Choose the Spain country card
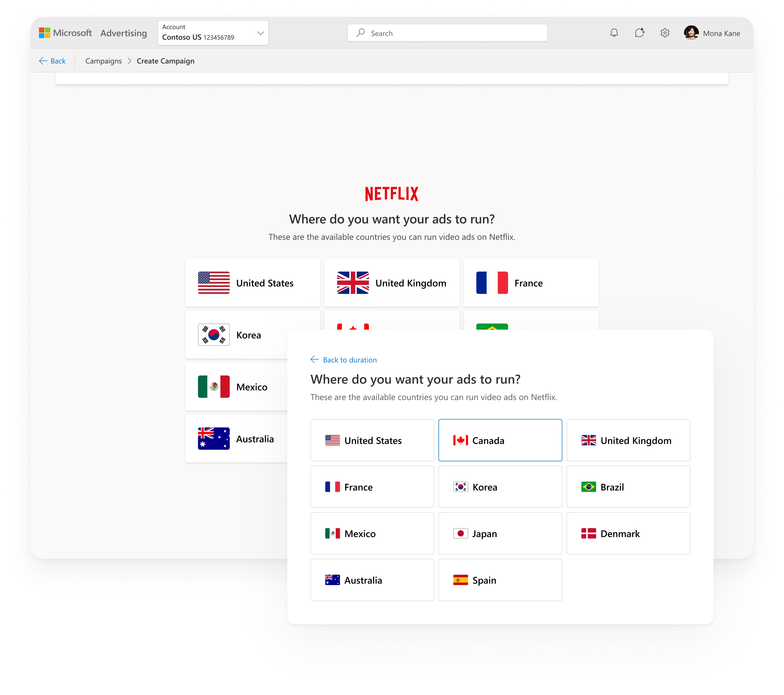This screenshot has height=695, width=784. pyautogui.click(x=500, y=580)
